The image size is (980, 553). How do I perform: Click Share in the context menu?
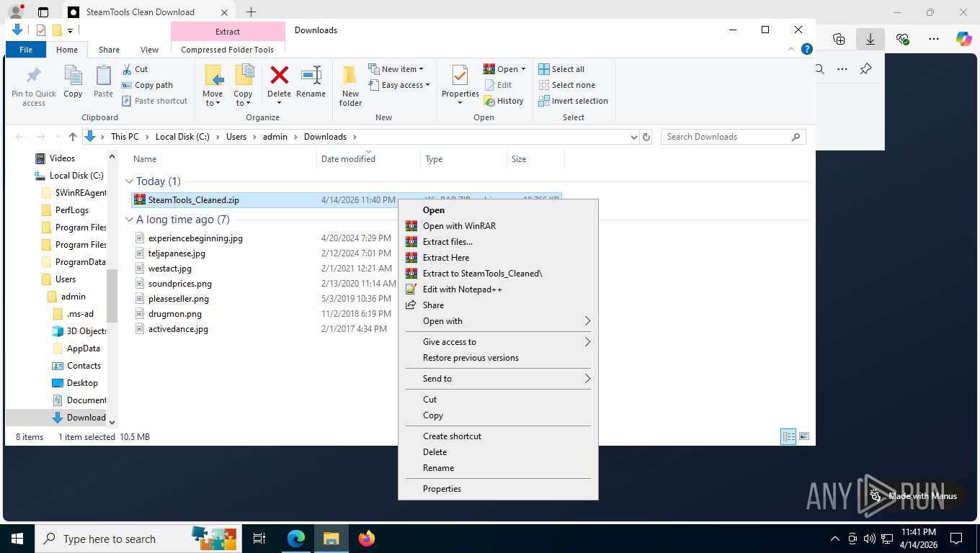pos(498,305)
